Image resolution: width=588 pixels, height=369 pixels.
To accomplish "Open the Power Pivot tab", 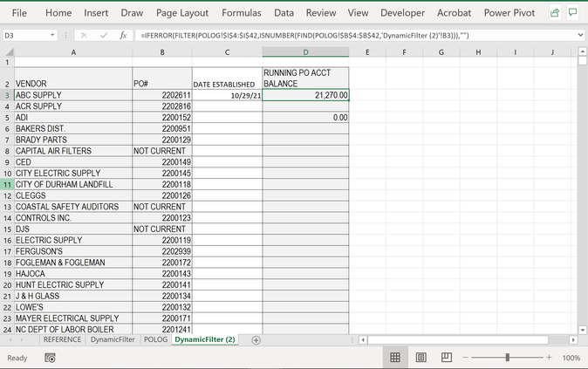I will coord(509,13).
